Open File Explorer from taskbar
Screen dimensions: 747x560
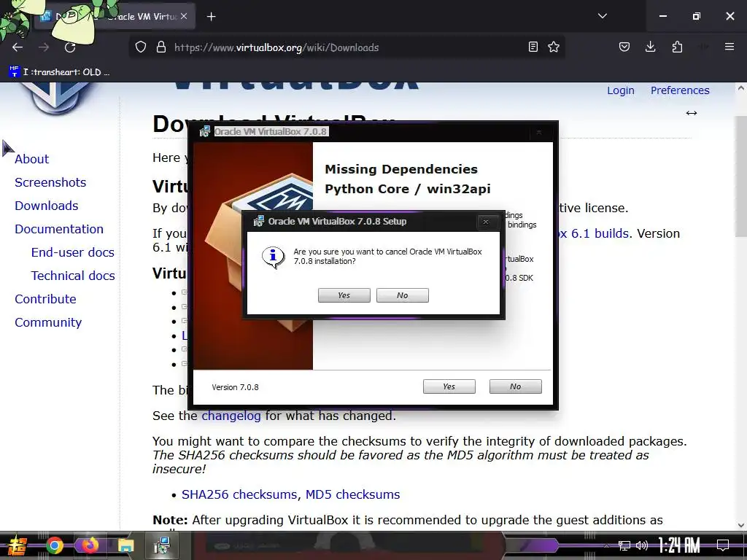tap(125, 545)
